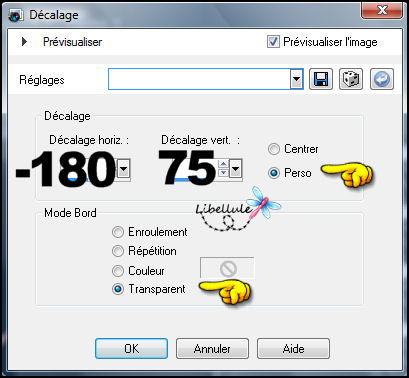Click the Annuler button
409x378 pixels.
[x=212, y=349]
